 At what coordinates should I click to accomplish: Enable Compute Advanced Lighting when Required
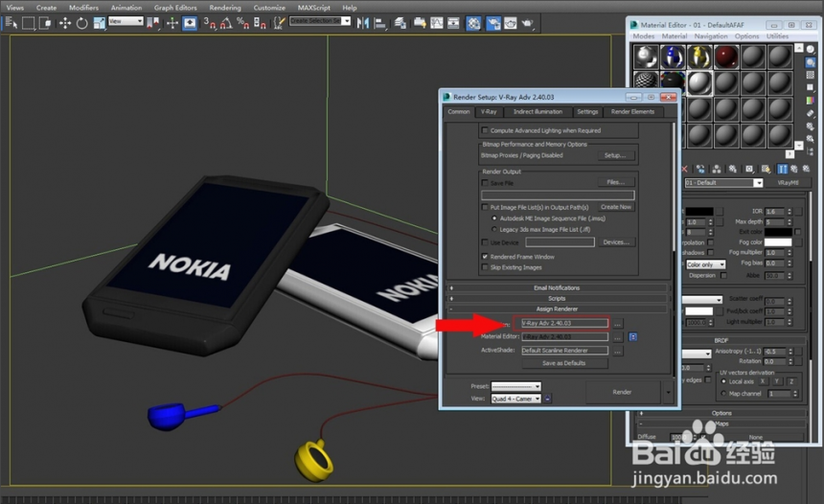(x=485, y=130)
